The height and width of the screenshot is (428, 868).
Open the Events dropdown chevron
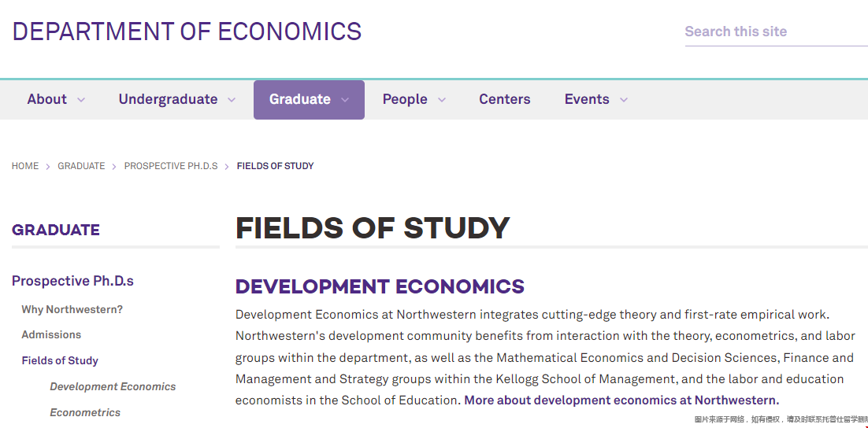coord(624,100)
